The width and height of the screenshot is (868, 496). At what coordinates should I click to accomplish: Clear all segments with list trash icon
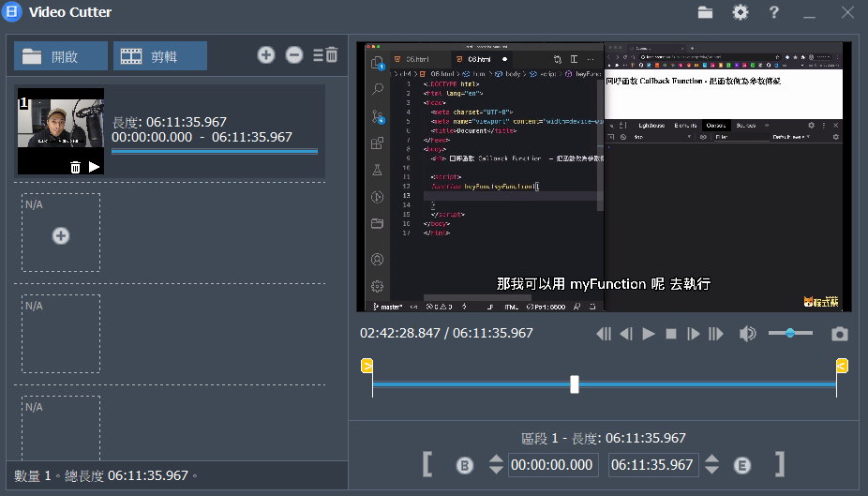pos(325,55)
